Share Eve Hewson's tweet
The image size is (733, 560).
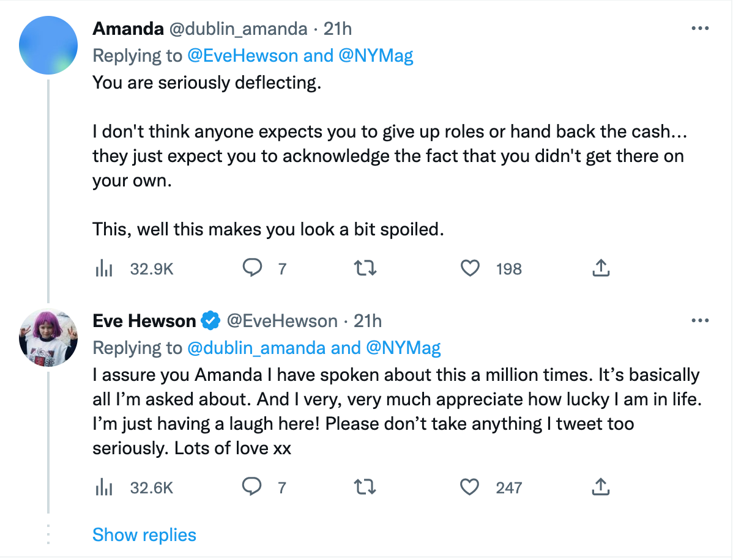(x=601, y=487)
